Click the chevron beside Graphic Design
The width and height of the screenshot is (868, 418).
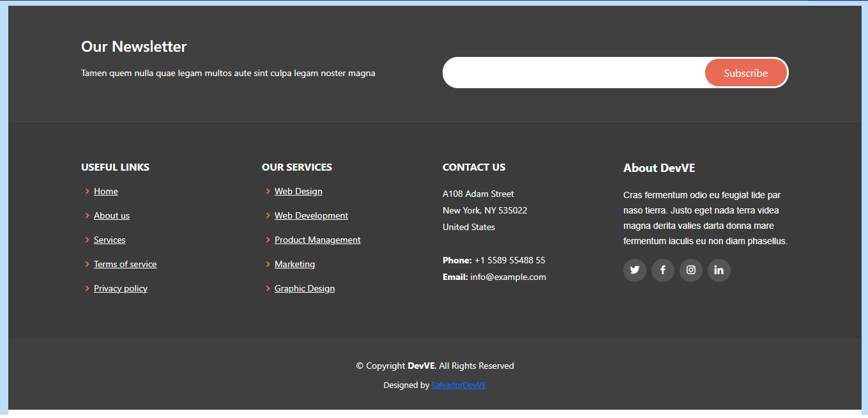[268, 288]
